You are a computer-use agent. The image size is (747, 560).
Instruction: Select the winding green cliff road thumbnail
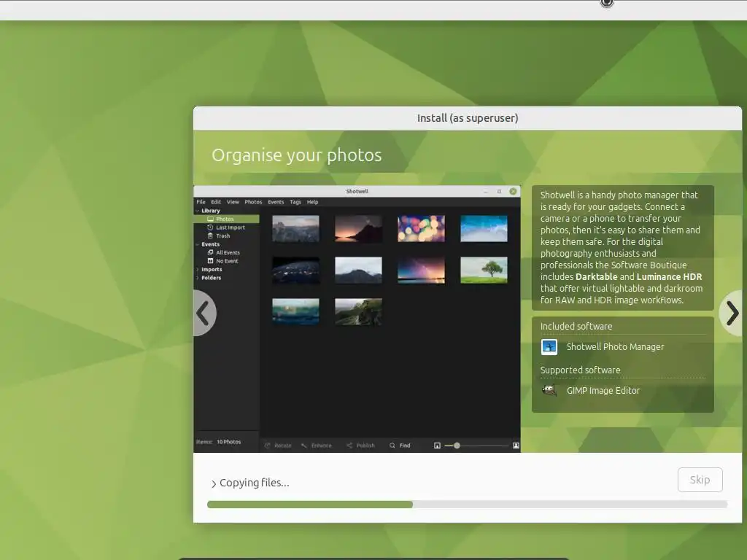pos(358,311)
